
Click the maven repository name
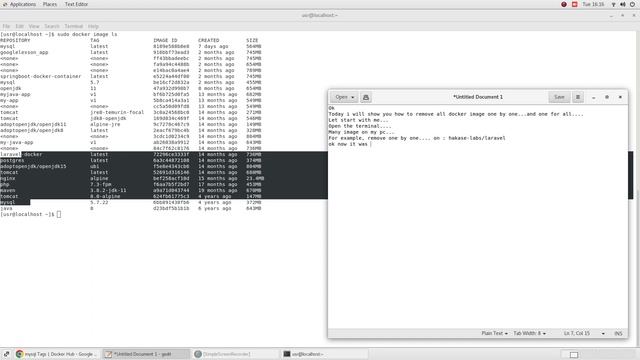(8, 190)
